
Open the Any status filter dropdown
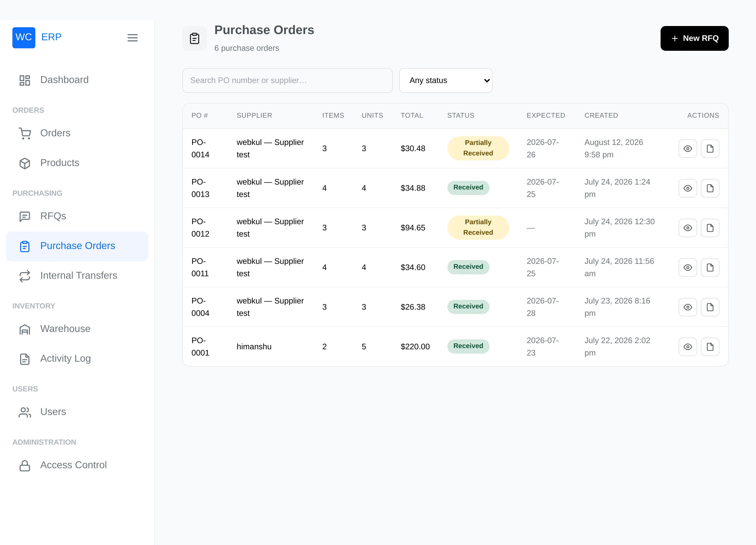coord(446,81)
